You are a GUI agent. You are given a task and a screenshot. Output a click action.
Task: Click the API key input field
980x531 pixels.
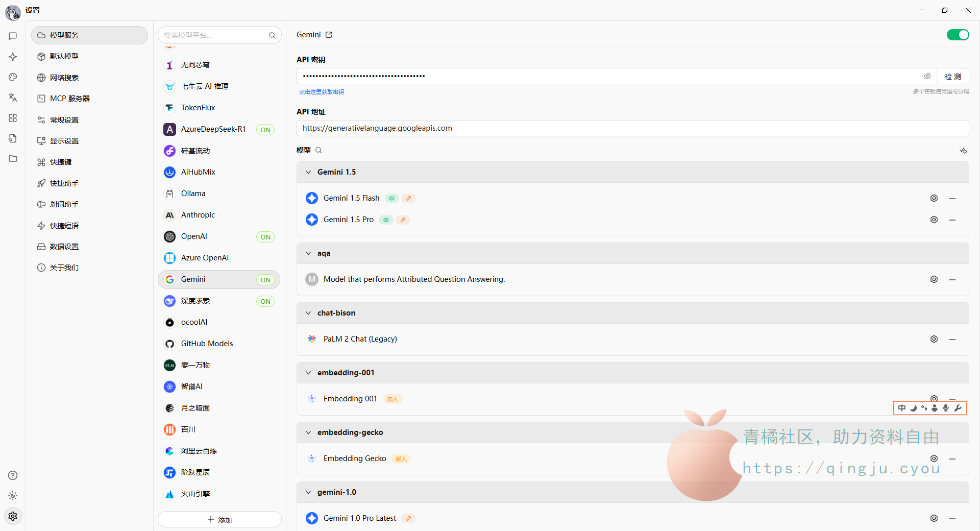[x=610, y=76]
